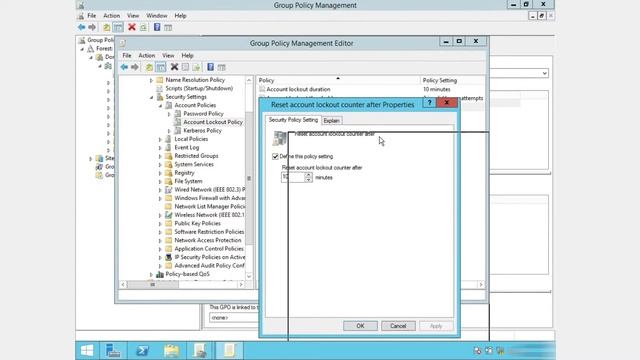Click Account lockout duration policy row
This screenshot has width=640, height=360.
[371, 89]
